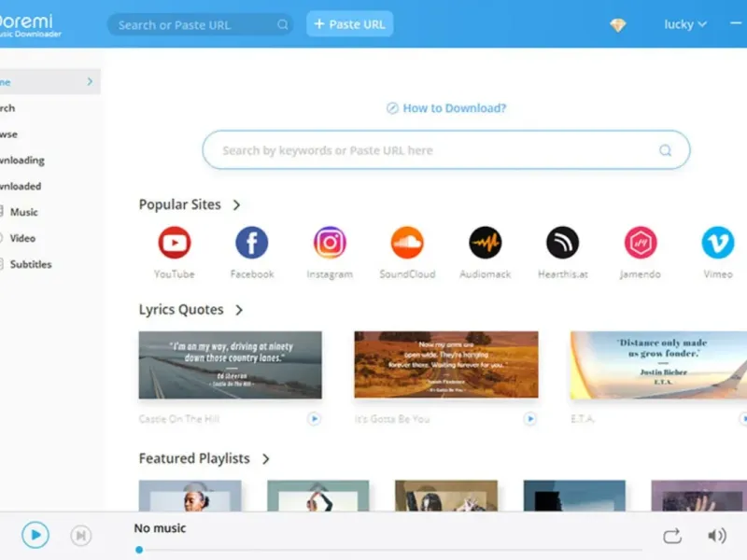This screenshot has height=560, width=747.
Task: Go to the Downloading list in sidebar
Action: click(x=22, y=161)
